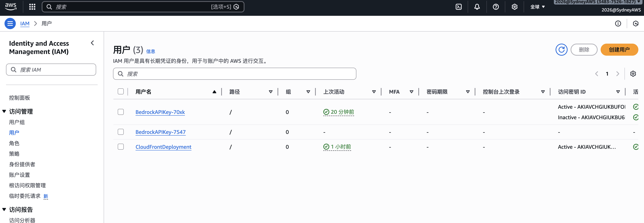The height and width of the screenshot is (223, 644).
Task: Toggle the select-all checkbox in table header
Action: [x=121, y=91]
